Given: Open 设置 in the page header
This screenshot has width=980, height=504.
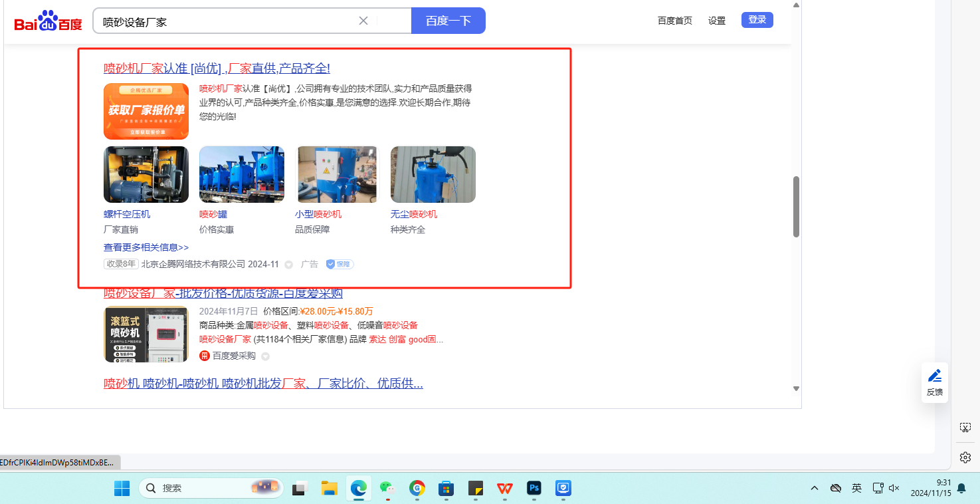Looking at the screenshot, I should 717,21.
